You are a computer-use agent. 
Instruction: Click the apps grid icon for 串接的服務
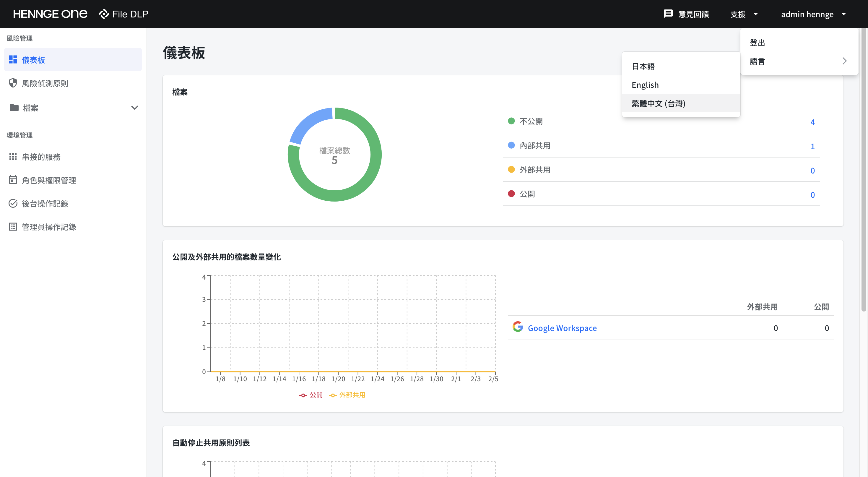[13, 157]
